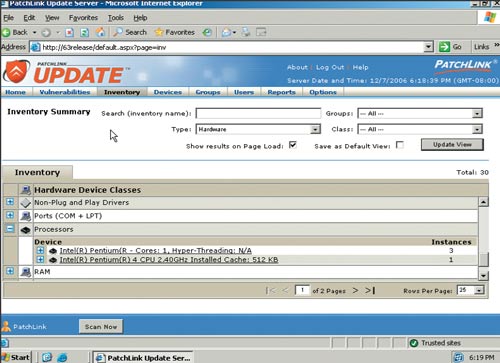
Task: Toggle Save as Default View checkbox
Action: [400, 145]
